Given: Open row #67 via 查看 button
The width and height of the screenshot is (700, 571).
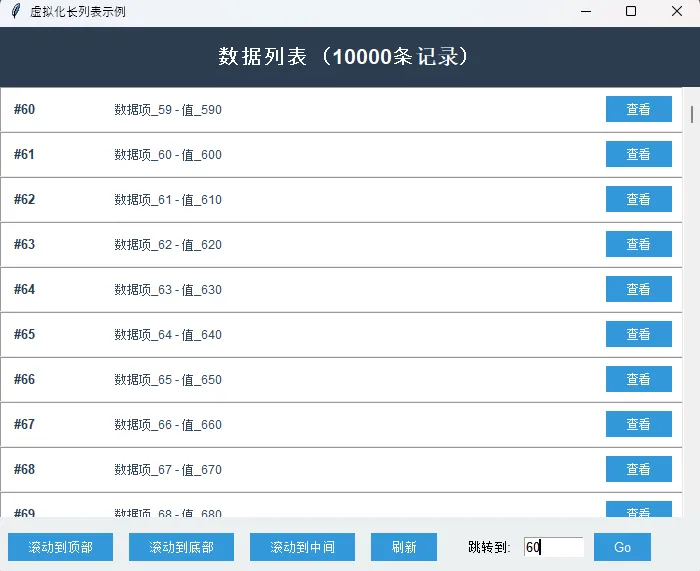Looking at the screenshot, I should coord(638,425).
